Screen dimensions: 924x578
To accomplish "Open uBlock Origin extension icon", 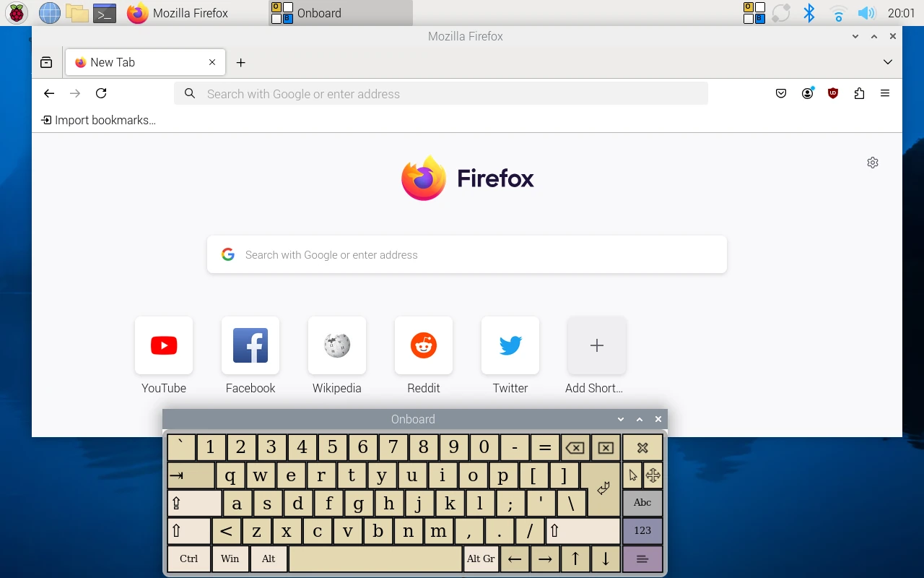I will (833, 93).
